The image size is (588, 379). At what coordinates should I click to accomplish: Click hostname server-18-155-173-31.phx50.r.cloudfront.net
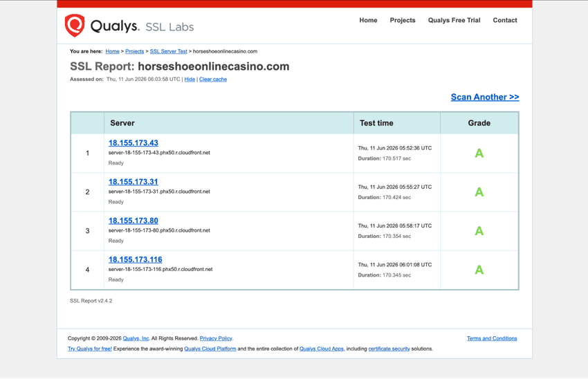click(x=159, y=192)
